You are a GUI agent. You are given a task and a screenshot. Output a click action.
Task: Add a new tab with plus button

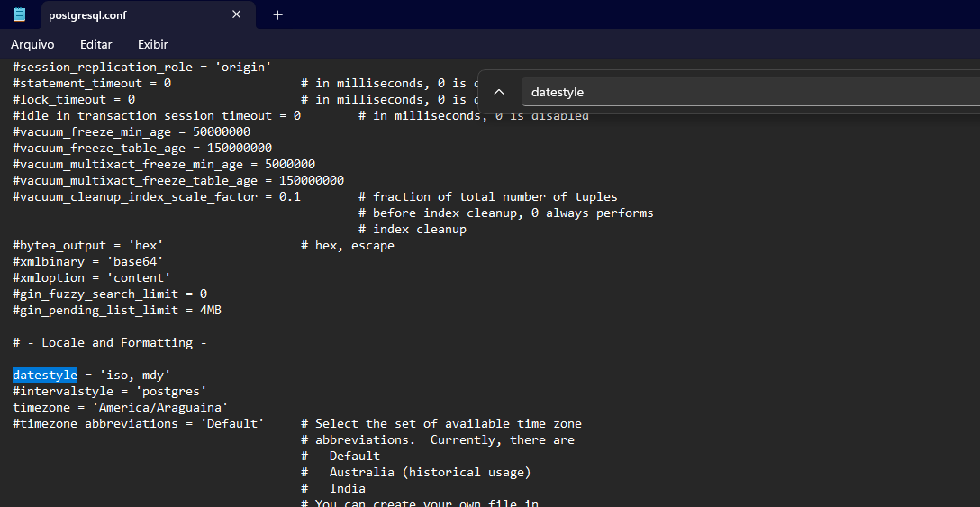277,14
